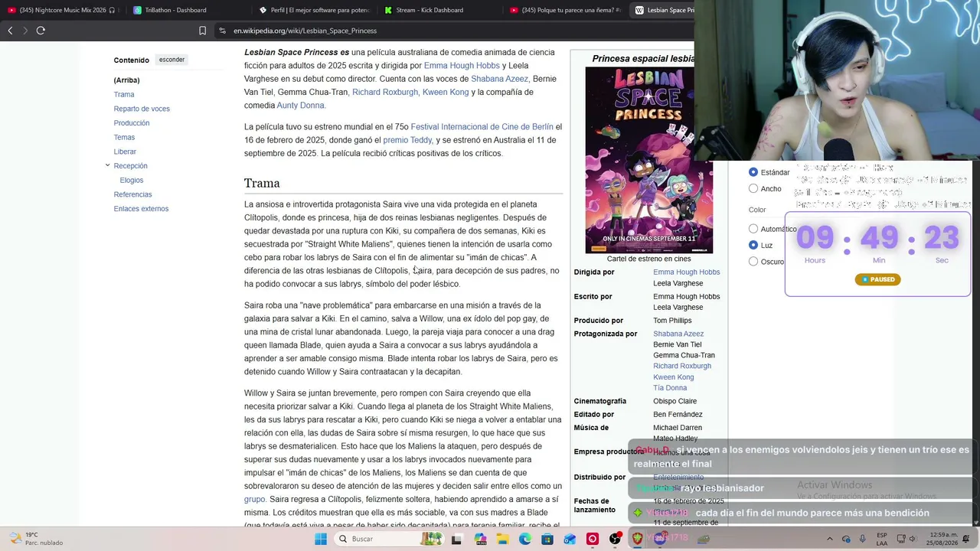The width and height of the screenshot is (980, 551).
Task: Switch to the Perfil software tab
Action: pyautogui.click(x=314, y=10)
